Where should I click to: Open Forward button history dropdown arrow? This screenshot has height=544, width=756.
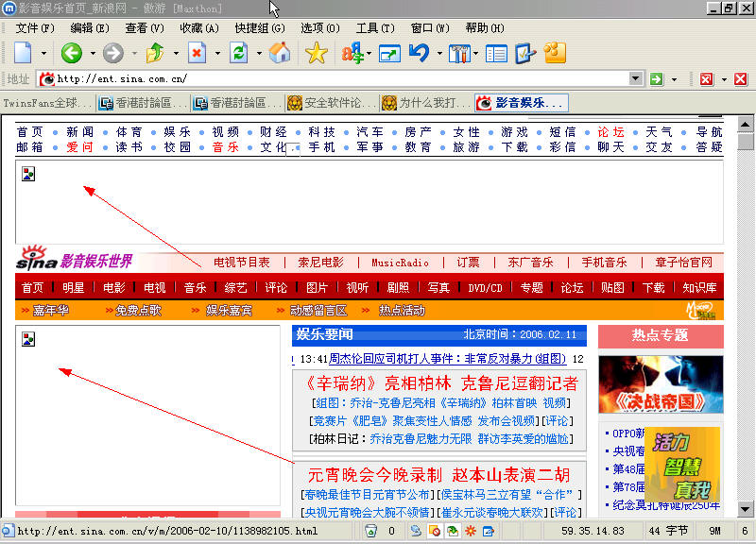pyautogui.click(x=134, y=53)
